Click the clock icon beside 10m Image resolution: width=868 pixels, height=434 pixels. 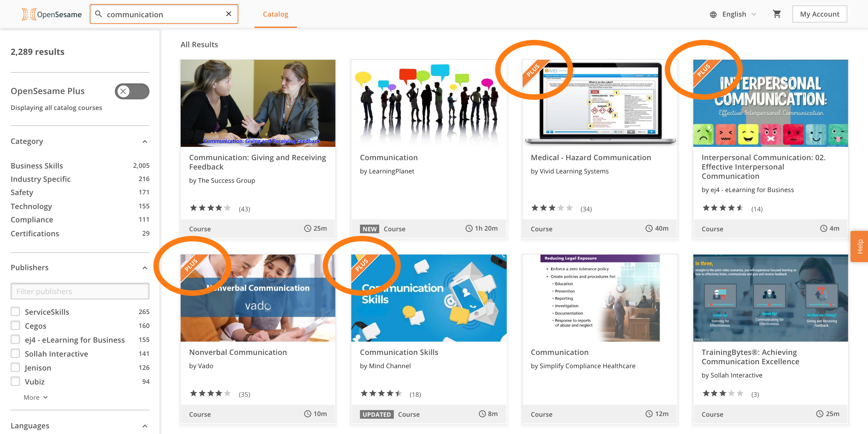point(307,414)
